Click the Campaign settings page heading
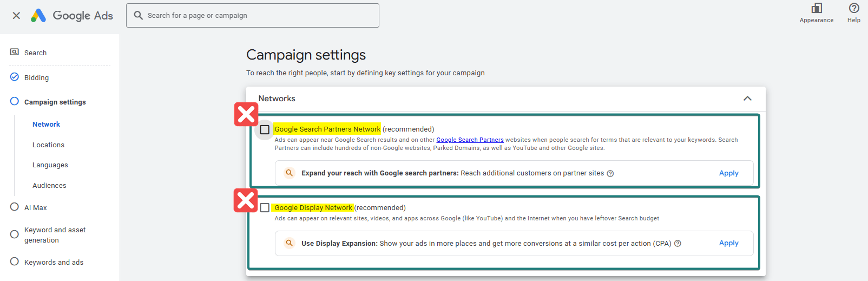 306,55
